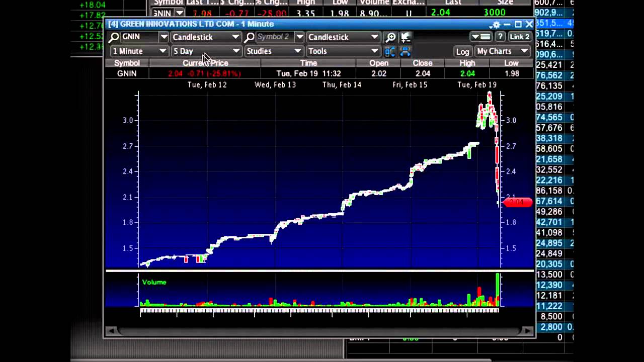The image size is (644, 362).
Task: Open the 5 Day range dropdown
Action: tap(206, 51)
